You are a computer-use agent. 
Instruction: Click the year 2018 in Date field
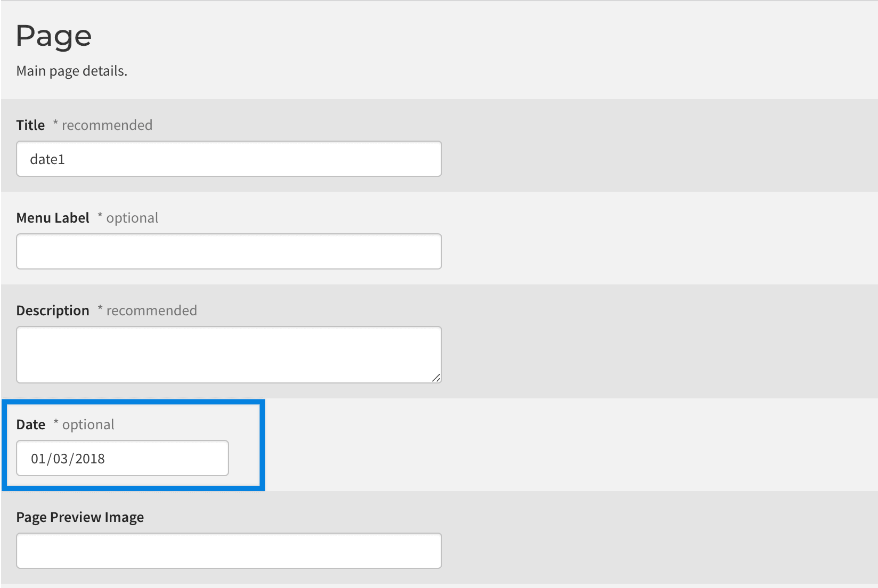(90, 459)
